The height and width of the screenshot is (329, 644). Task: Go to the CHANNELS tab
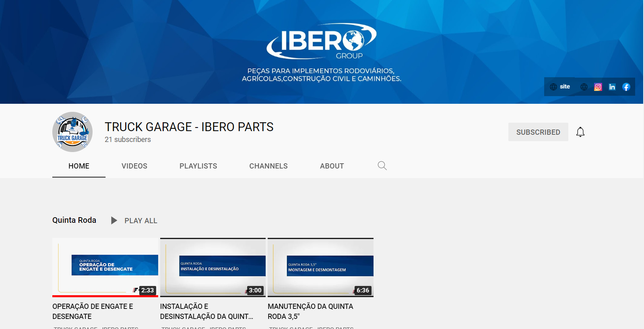click(268, 166)
